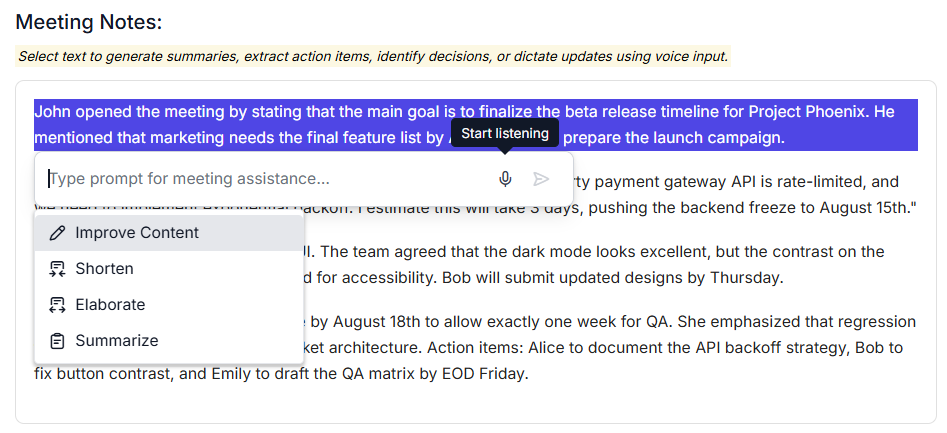The image size is (947, 433).
Task: Click the yellow highlighted instruction hint text
Action: tap(373, 57)
